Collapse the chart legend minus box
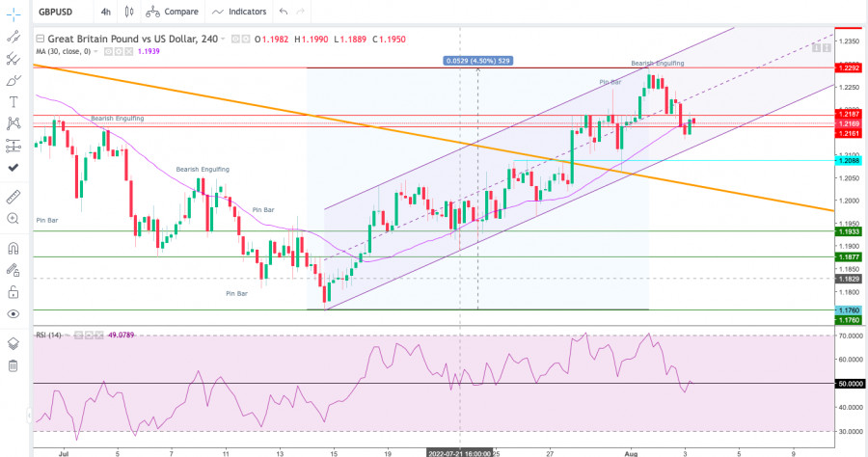This screenshot has width=868, height=457. 40,39
